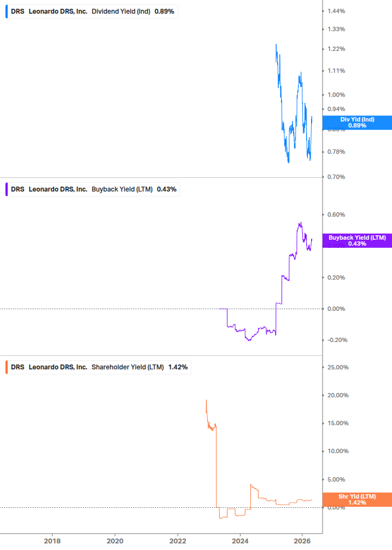Screen dimensions: 392x550
Task: Click the 1.42% value in the Shareholder Yield legend
Action: [x=178, y=367]
